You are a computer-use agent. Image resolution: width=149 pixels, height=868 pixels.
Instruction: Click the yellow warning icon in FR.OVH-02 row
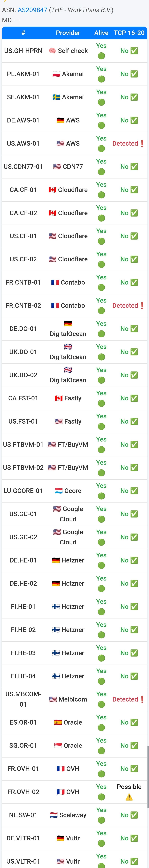tap(129, 797)
